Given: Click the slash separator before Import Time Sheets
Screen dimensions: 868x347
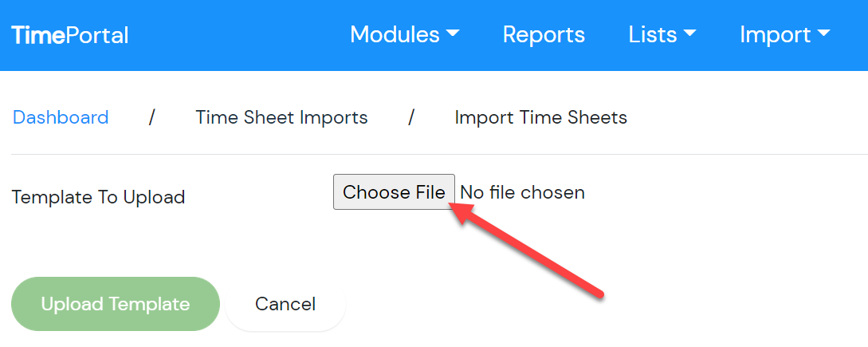Looking at the screenshot, I should click(410, 117).
